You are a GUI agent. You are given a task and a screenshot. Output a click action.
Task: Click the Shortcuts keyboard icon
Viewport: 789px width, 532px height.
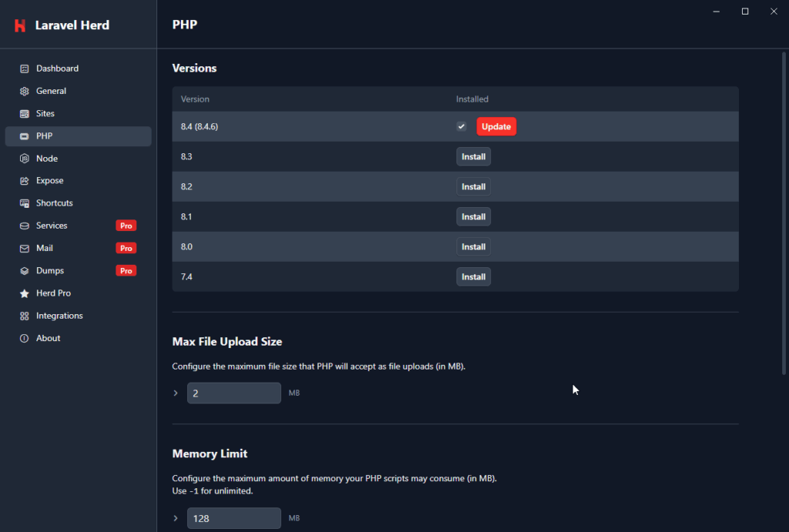pyautogui.click(x=24, y=203)
